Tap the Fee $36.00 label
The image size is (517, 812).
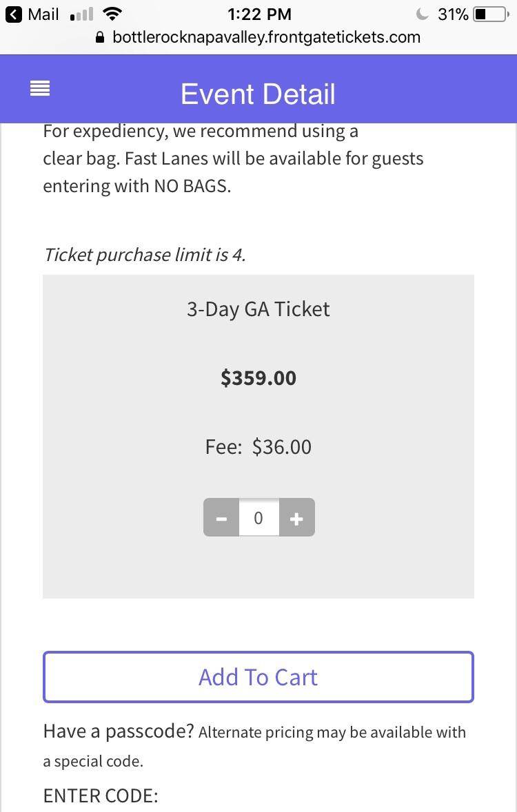(x=258, y=446)
